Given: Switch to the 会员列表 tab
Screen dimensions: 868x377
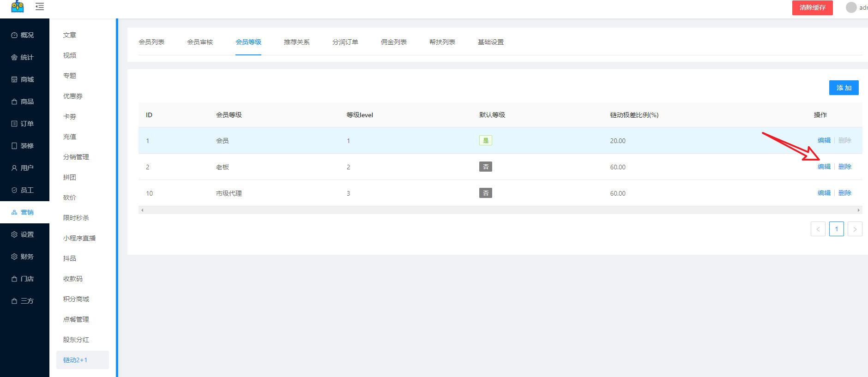Looking at the screenshot, I should pyautogui.click(x=151, y=42).
